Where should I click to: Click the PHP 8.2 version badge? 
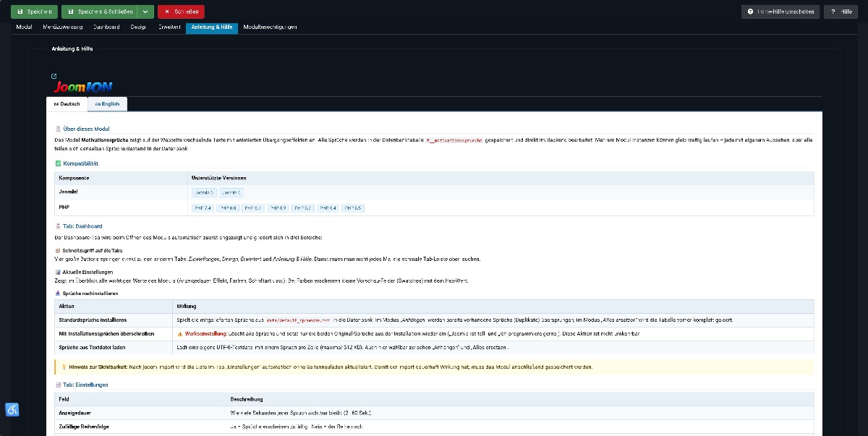tap(278, 208)
